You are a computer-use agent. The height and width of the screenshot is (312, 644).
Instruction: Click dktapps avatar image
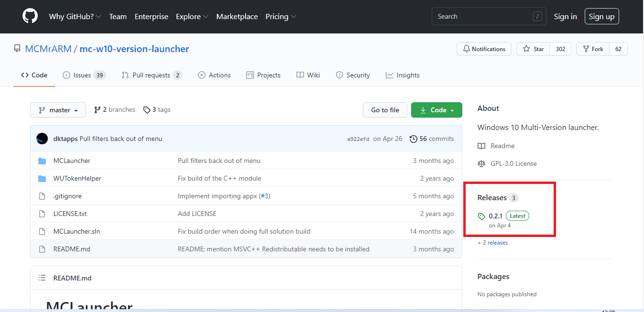pos(42,139)
